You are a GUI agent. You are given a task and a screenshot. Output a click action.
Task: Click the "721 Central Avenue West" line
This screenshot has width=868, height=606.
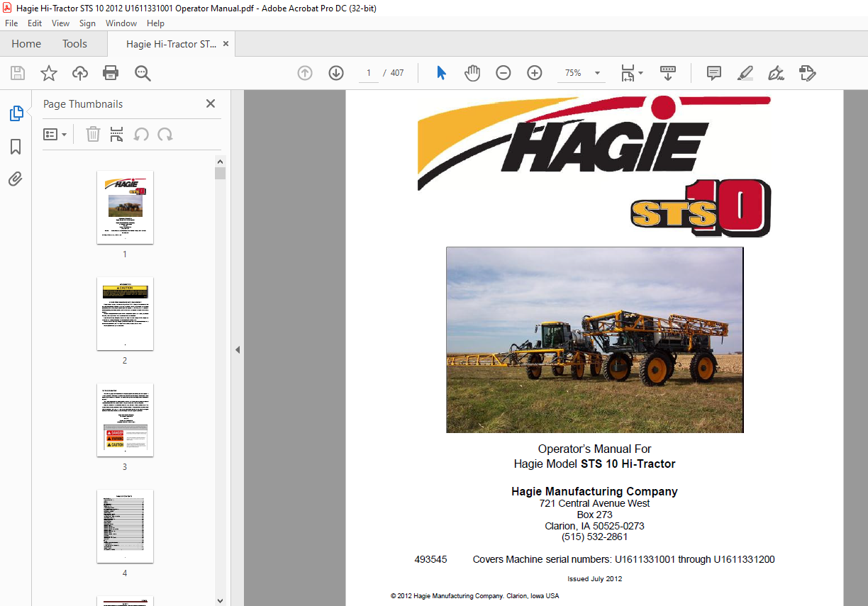tap(594, 503)
